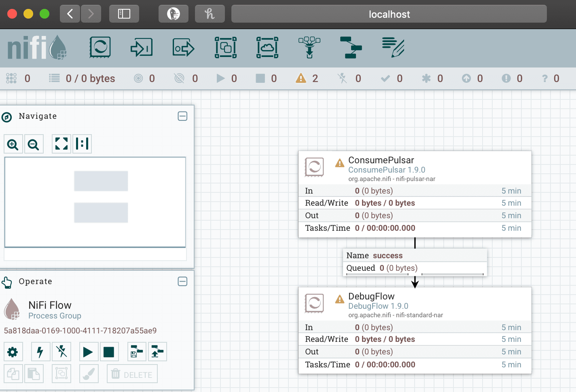The width and height of the screenshot is (576, 392).
Task: Click the invalid components warning count in the status bar
Action: (307, 78)
